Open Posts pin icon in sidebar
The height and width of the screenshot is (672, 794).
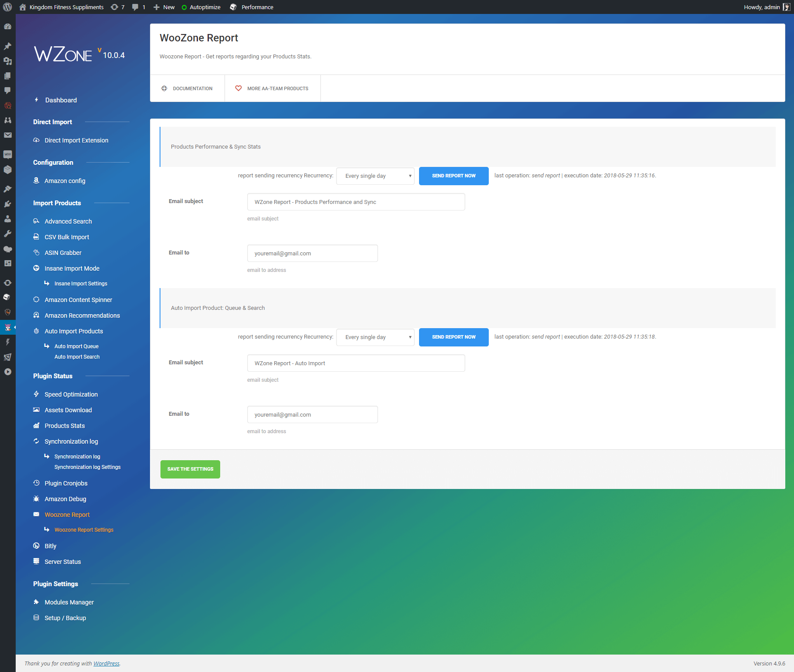[7, 46]
